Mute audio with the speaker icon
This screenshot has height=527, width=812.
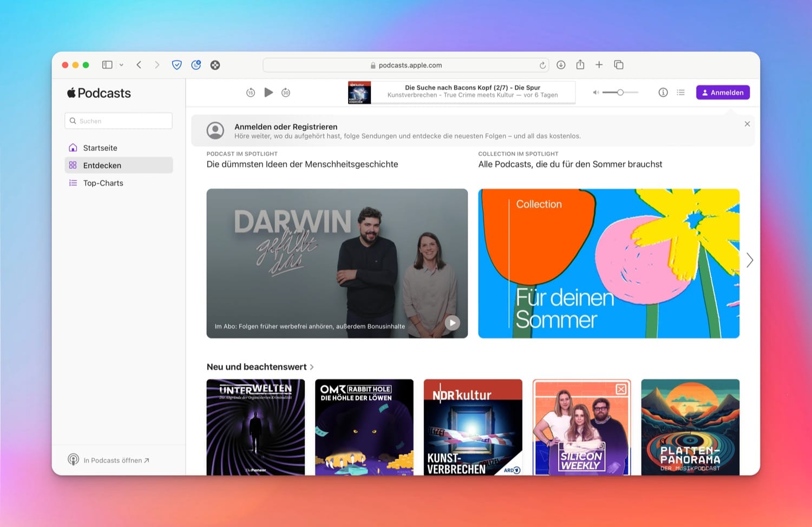pyautogui.click(x=595, y=93)
